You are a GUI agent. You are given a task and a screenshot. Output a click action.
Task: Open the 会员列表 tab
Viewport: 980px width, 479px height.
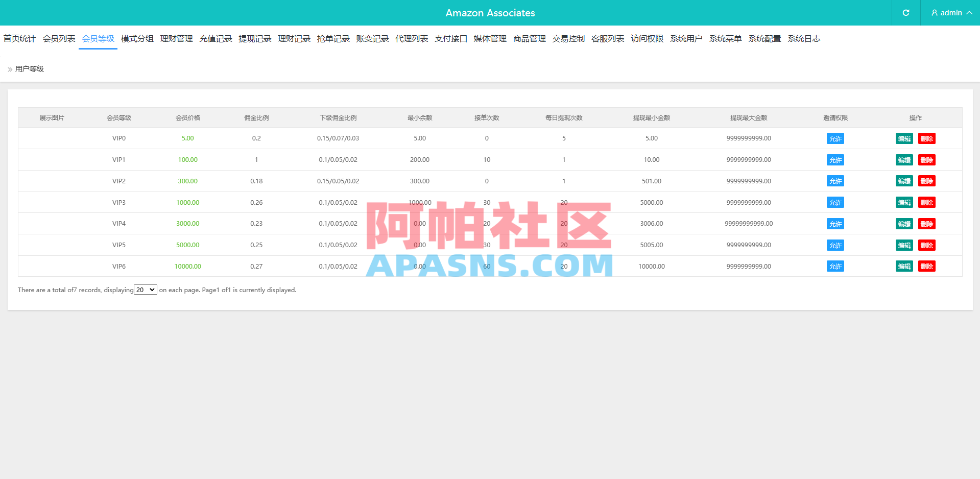(59, 38)
